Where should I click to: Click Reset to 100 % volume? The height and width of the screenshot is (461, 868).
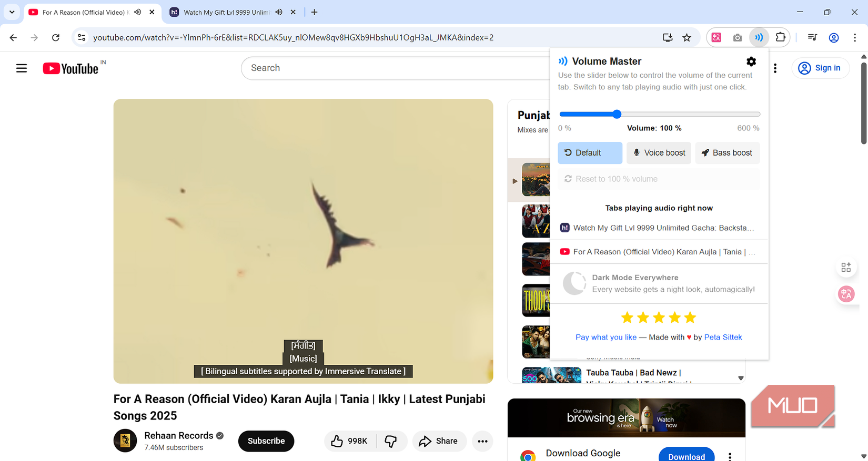[x=659, y=179]
